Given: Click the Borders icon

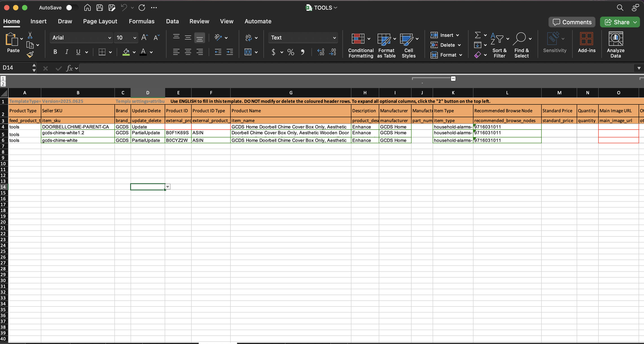Looking at the screenshot, I should [102, 52].
